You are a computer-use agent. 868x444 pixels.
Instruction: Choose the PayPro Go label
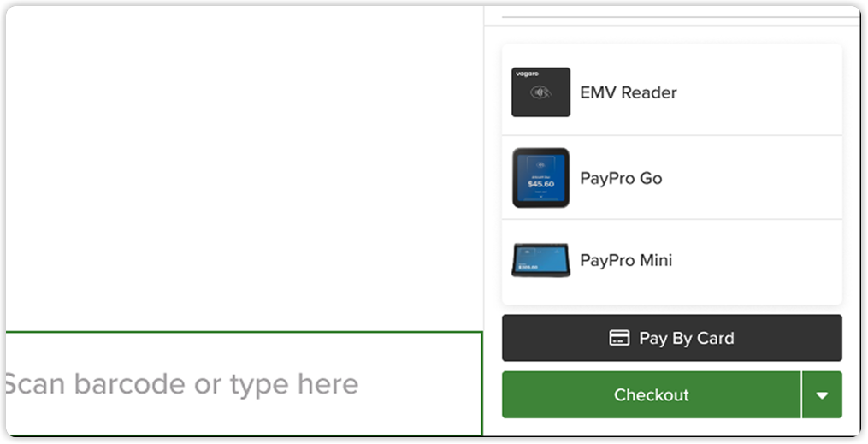click(x=621, y=178)
